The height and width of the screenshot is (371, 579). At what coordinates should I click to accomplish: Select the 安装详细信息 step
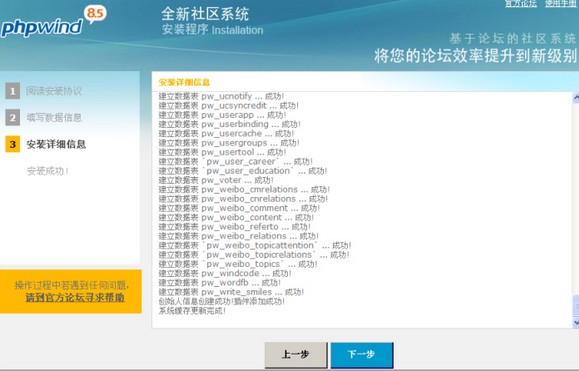point(56,144)
